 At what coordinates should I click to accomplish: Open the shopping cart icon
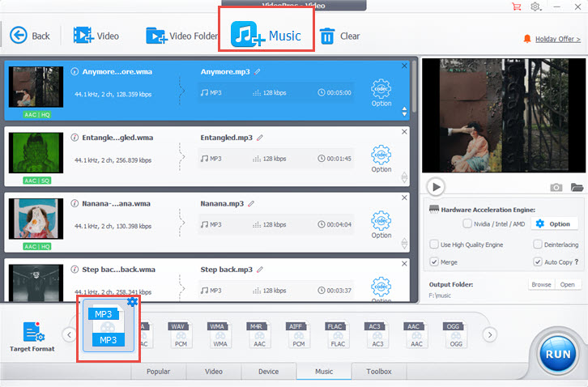click(517, 6)
